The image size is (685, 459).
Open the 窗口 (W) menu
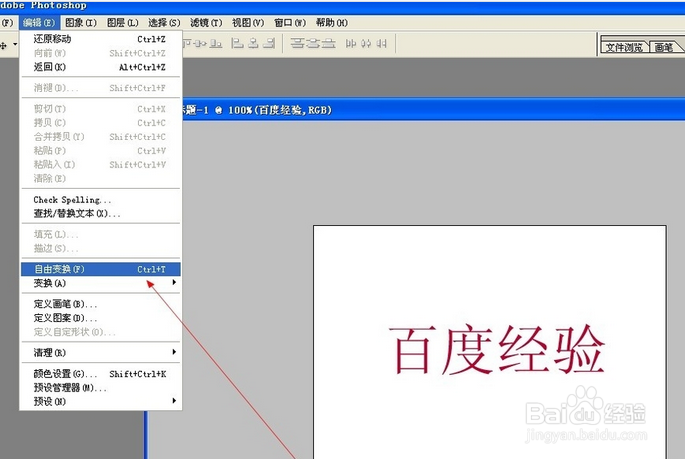click(290, 23)
